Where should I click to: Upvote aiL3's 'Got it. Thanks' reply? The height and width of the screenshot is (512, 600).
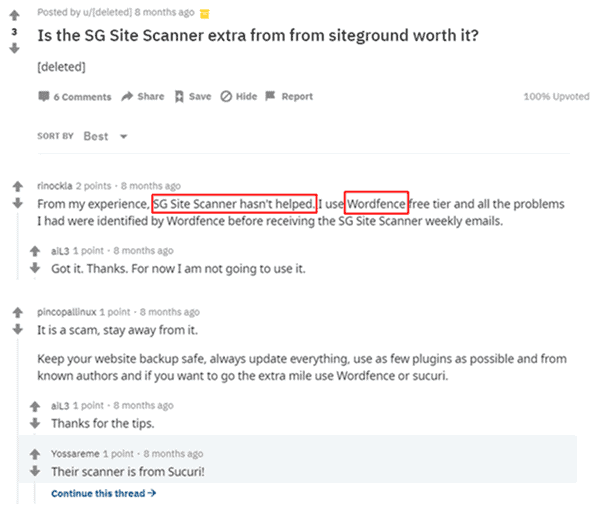(x=35, y=251)
